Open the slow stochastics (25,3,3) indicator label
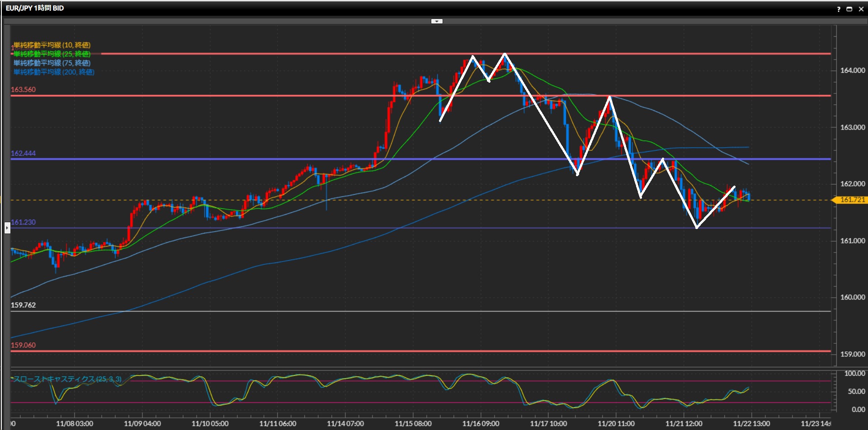 (x=68, y=379)
